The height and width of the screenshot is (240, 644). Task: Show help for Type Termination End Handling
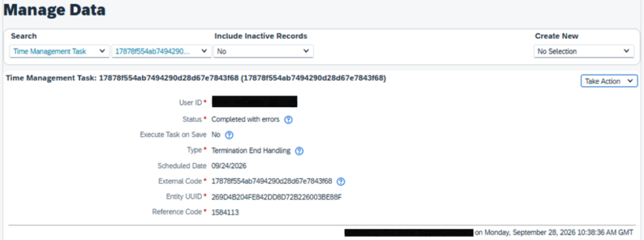(x=299, y=151)
